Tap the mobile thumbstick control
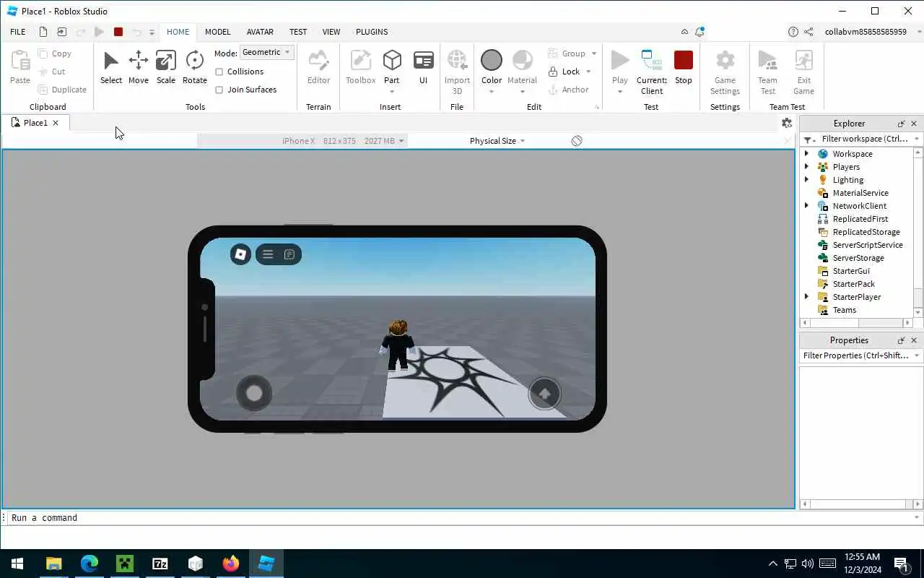Screen dimensions: 924x578 click(254, 393)
